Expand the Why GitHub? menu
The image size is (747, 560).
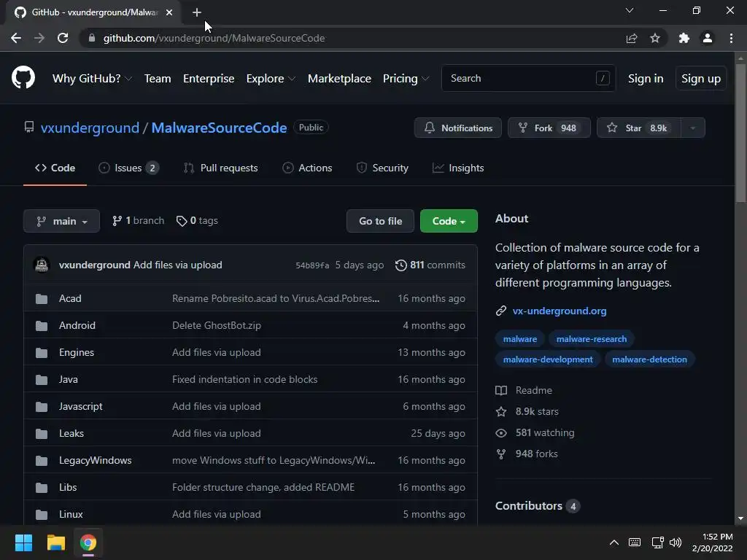(x=92, y=79)
